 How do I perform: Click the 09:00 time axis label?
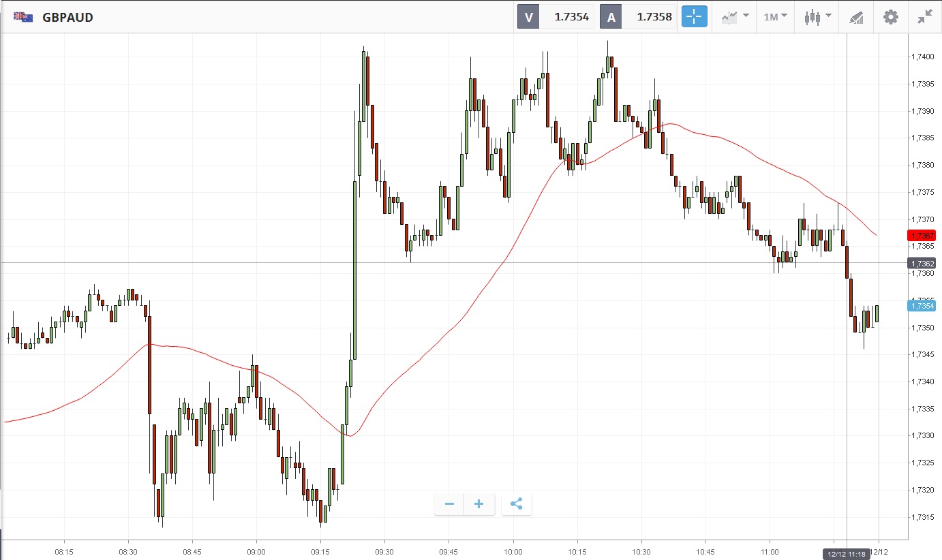pos(256,552)
